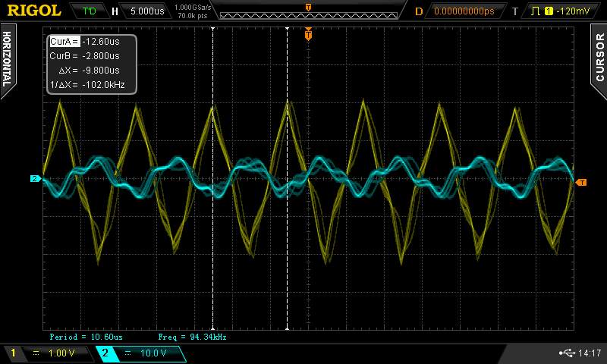Click the orange D delay icon

418,11
